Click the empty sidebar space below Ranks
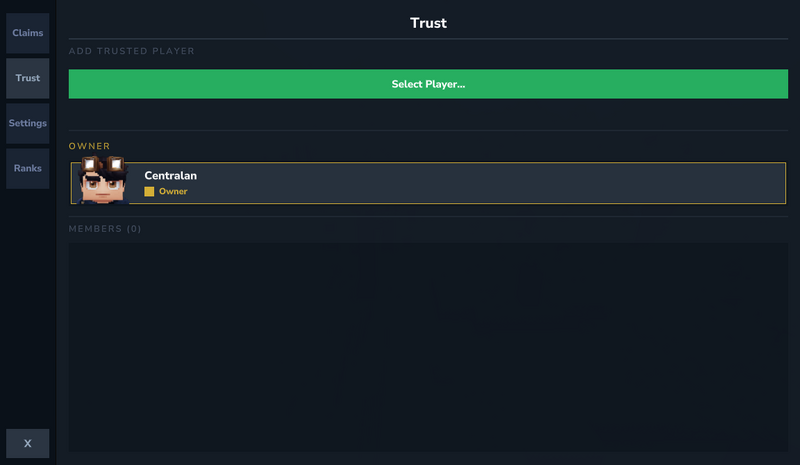This screenshot has height=465, width=800. click(x=28, y=300)
